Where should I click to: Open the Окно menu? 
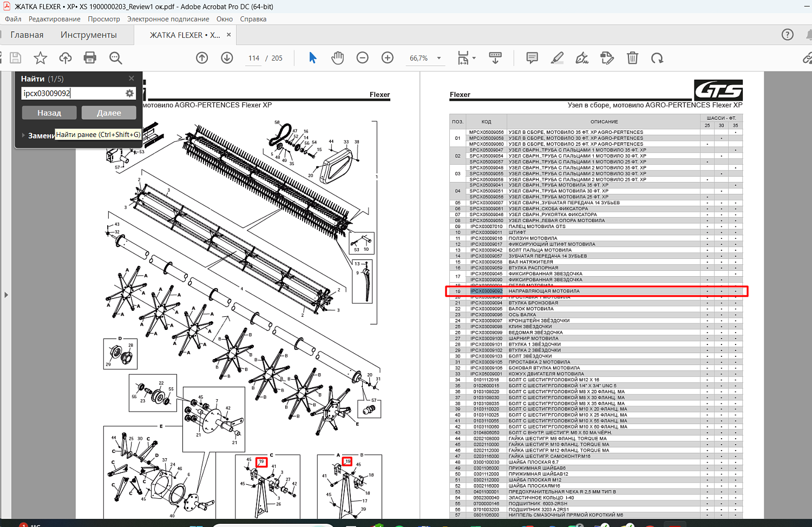pyautogui.click(x=225, y=19)
